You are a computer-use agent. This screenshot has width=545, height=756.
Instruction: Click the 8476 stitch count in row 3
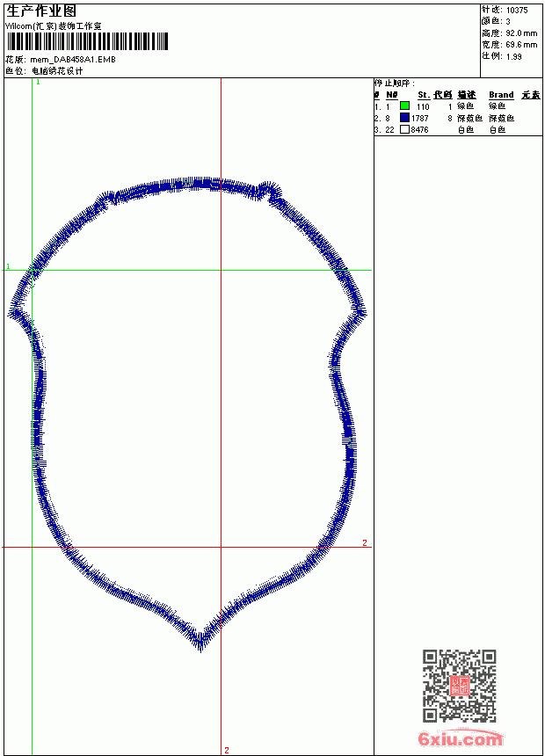tap(419, 130)
